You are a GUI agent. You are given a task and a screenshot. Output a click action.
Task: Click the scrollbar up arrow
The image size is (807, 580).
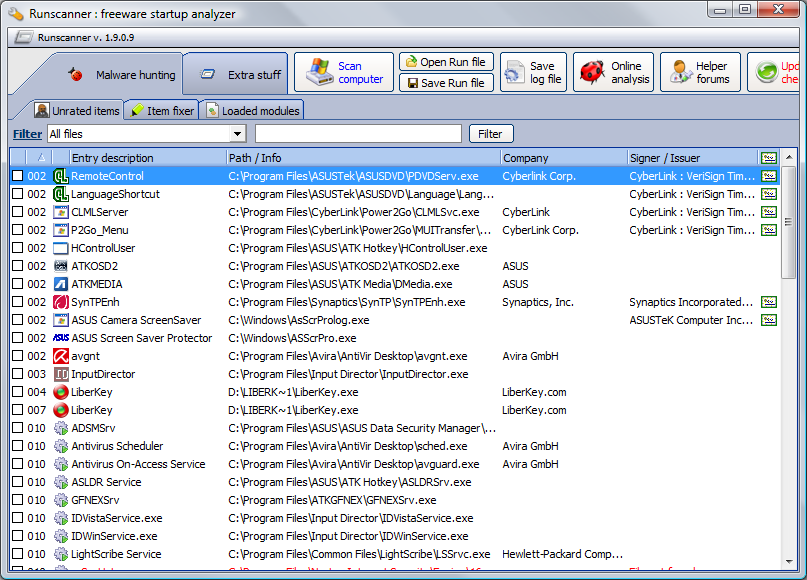pos(788,156)
